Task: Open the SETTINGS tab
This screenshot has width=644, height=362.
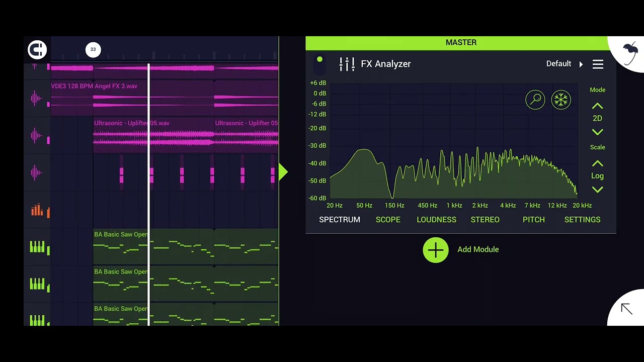Action: (x=582, y=220)
